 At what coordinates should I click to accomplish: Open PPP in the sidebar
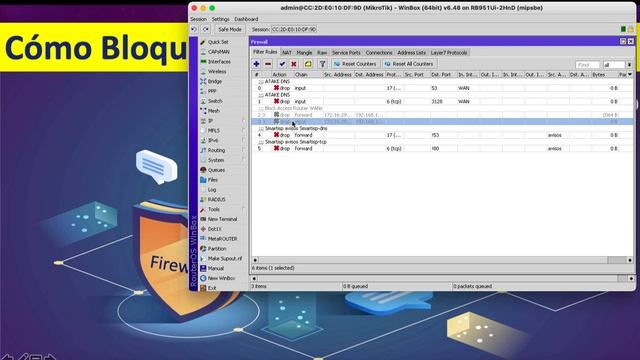coord(212,91)
